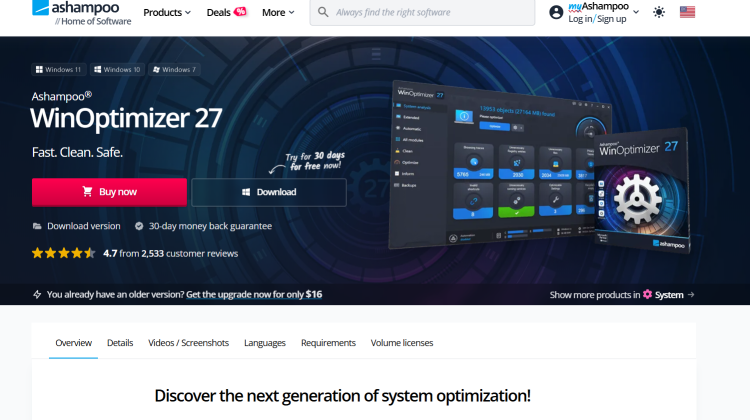Open the Languages tab
Image resolution: width=750 pixels, height=420 pixels.
[265, 343]
